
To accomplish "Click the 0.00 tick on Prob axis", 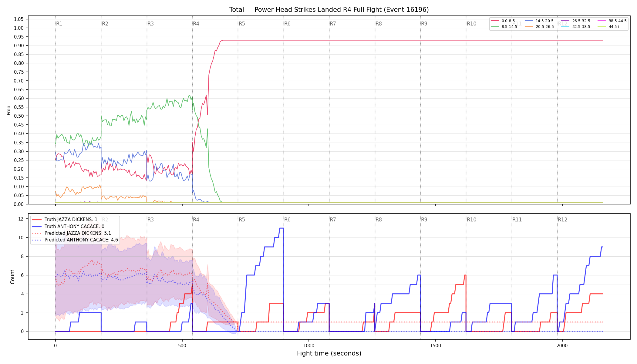I will point(19,204).
